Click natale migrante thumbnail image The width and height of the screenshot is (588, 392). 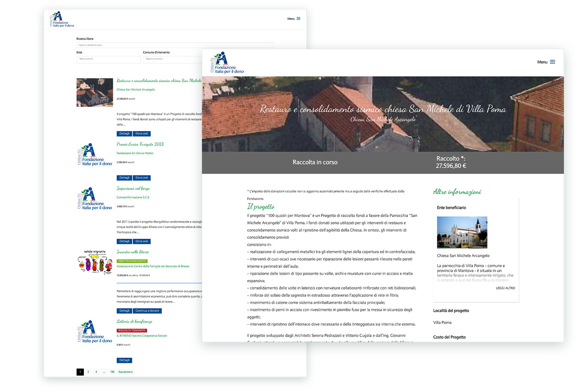[x=95, y=262]
